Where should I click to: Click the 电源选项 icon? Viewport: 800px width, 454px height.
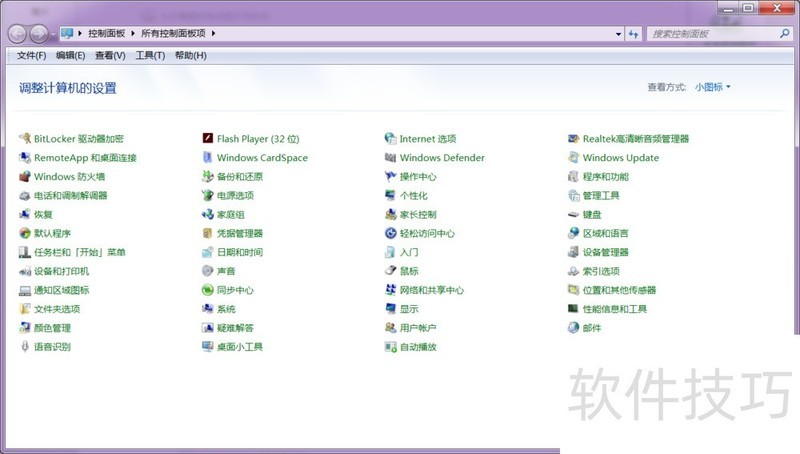208,195
